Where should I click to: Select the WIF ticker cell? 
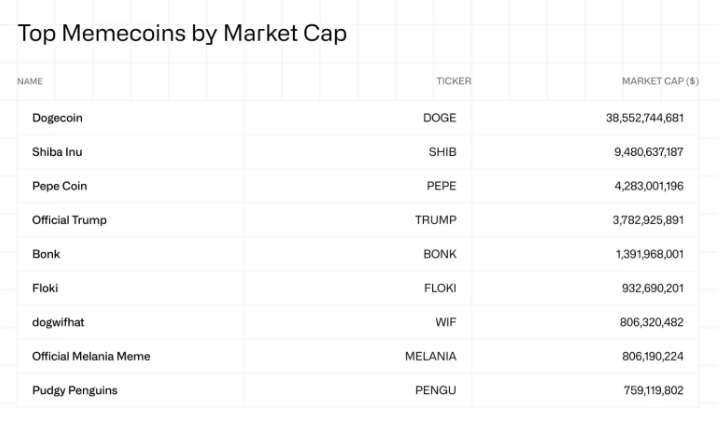pos(445,322)
